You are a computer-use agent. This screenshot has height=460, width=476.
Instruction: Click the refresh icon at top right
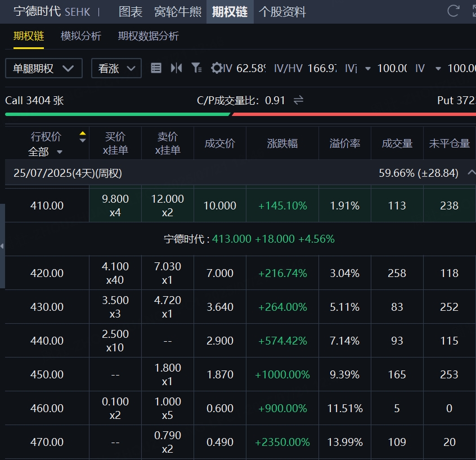click(453, 11)
